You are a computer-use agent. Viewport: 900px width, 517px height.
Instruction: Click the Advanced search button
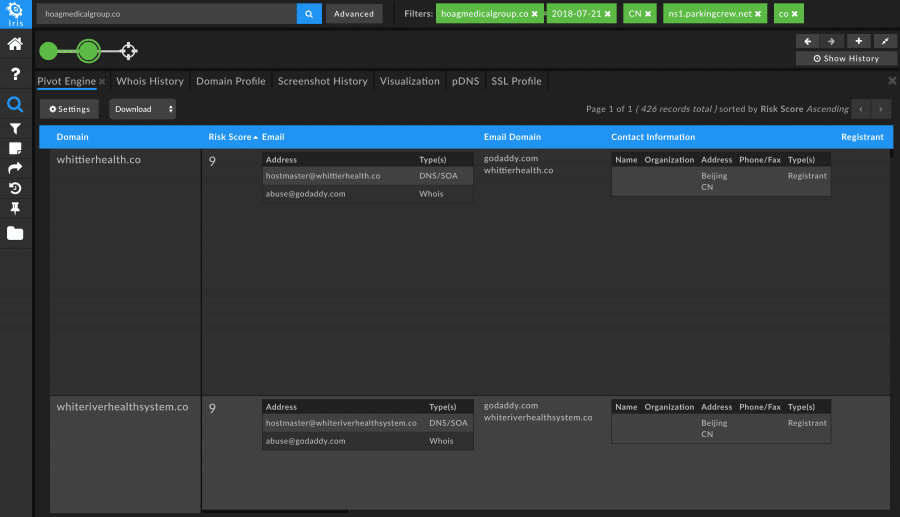[354, 14]
